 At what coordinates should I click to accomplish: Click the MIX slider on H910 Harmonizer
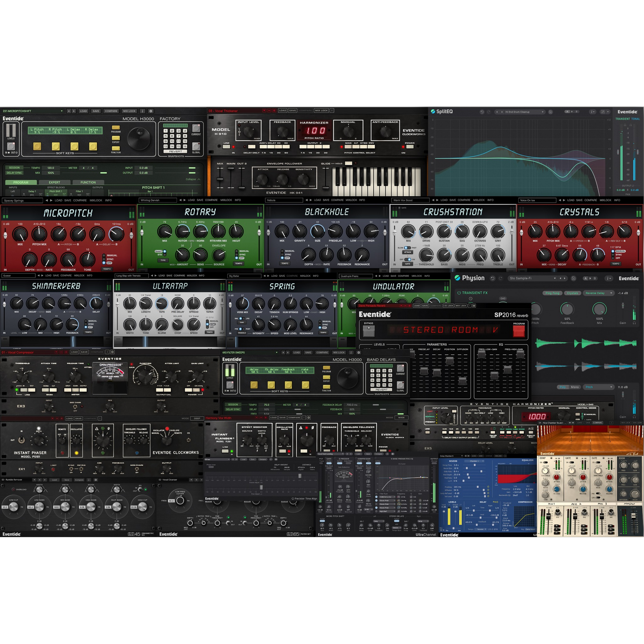tap(220, 179)
